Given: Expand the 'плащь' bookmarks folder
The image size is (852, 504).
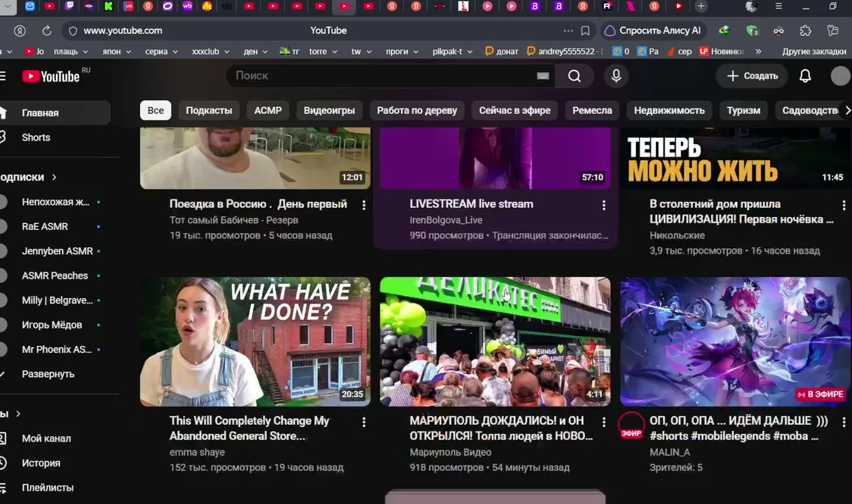Looking at the screenshot, I should [x=71, y=51].
